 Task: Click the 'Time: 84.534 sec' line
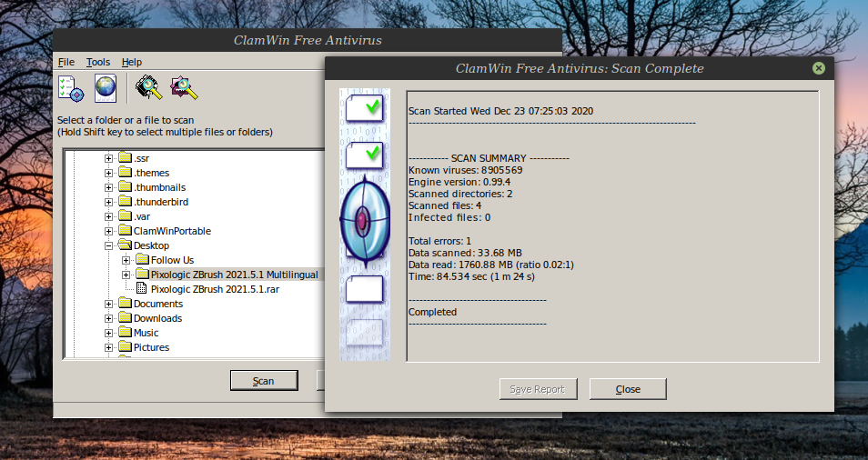point(471,276)
